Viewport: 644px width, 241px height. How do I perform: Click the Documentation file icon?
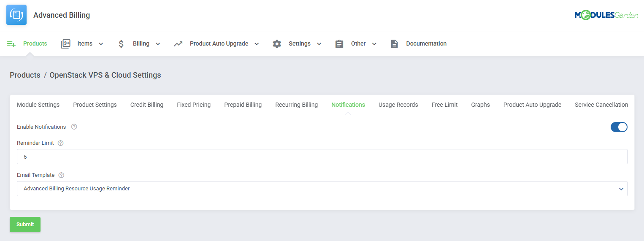[394, 44]
